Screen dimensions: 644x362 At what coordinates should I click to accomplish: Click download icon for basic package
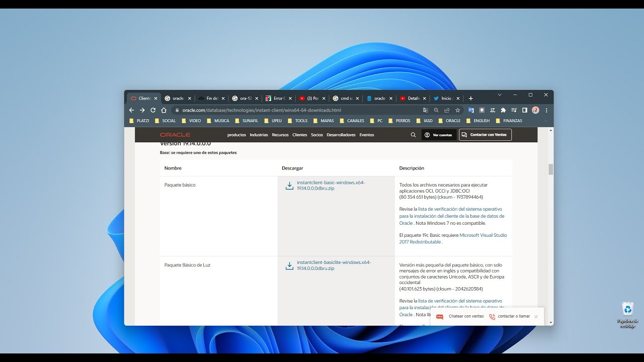click(289, 186)
